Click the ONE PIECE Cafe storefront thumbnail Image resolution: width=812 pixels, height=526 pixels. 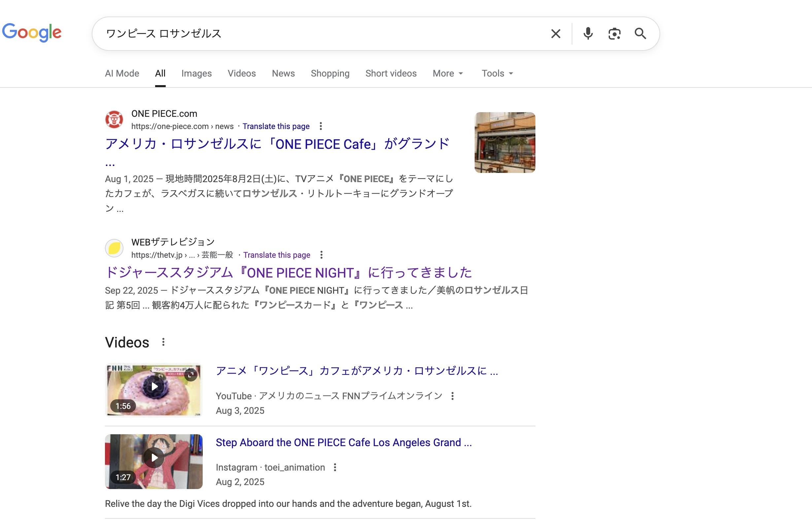coord(505,142)
